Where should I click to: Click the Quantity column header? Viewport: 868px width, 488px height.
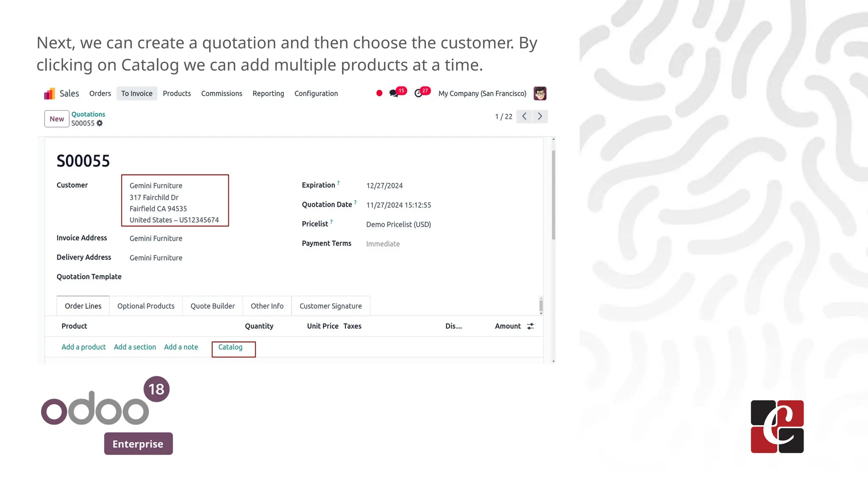[x=259, y=326]
